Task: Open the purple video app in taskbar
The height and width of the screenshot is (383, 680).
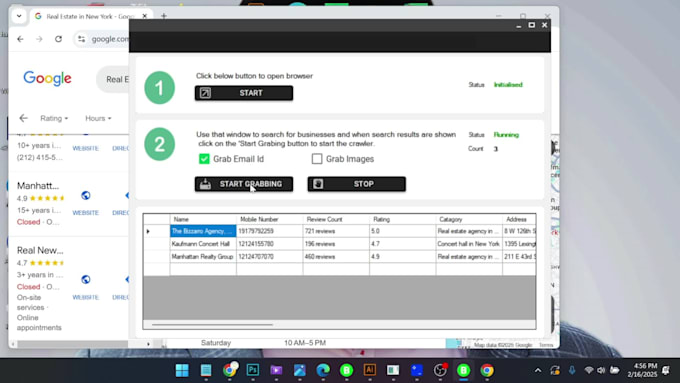Action: [x=276, y=370]
